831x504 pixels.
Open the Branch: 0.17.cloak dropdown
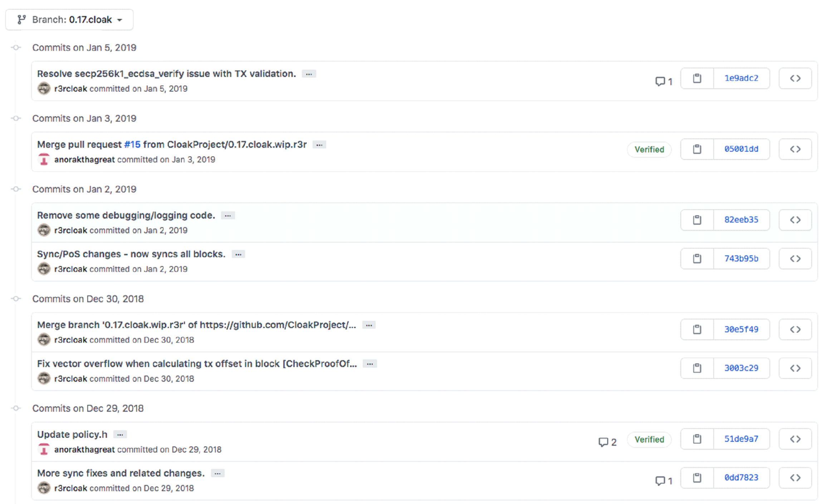click(69, 20)
